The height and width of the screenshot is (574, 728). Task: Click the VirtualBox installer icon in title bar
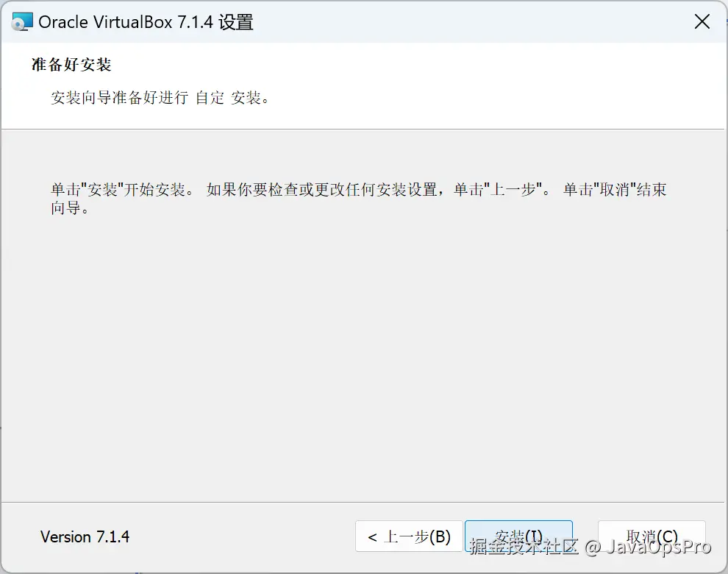pos(22,22)
